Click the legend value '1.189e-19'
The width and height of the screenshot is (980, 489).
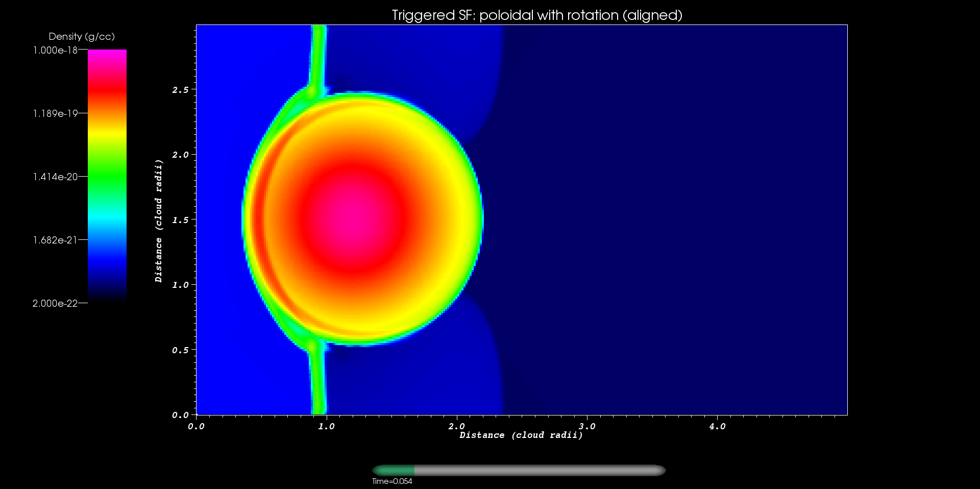(x=55, y=113)
